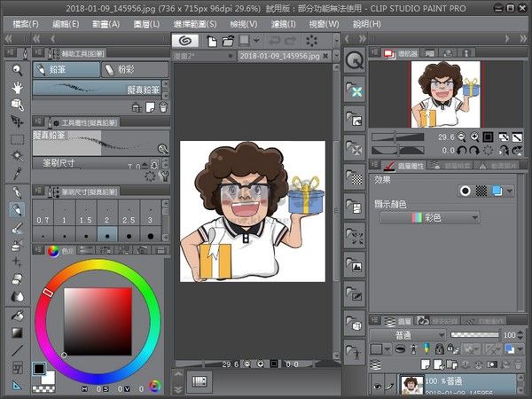Click the Clip Studio logo button
The width and height of the screenshot is (532, 399).
(x=187, y=41)
